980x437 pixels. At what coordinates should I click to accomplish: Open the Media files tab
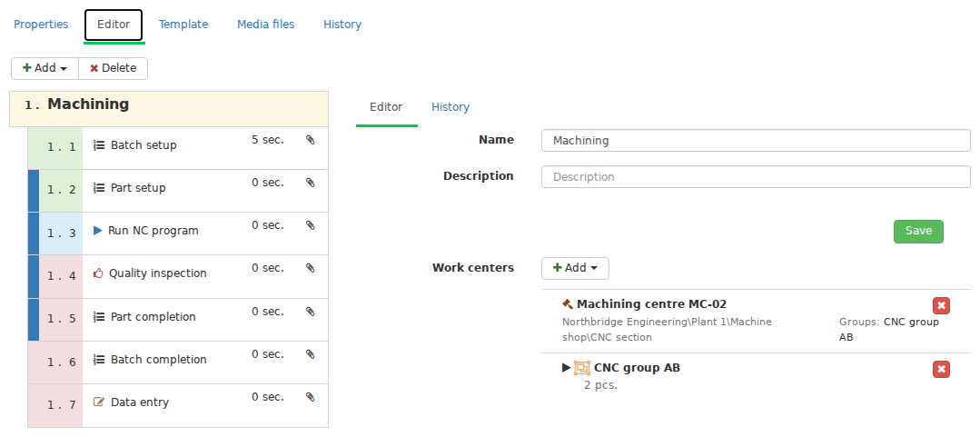265,25
